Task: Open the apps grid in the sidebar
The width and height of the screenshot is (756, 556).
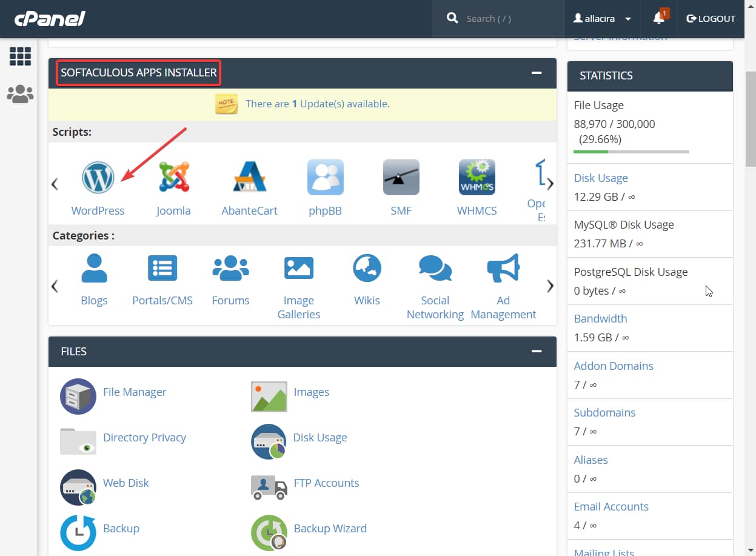Action: tap(20, 56)
